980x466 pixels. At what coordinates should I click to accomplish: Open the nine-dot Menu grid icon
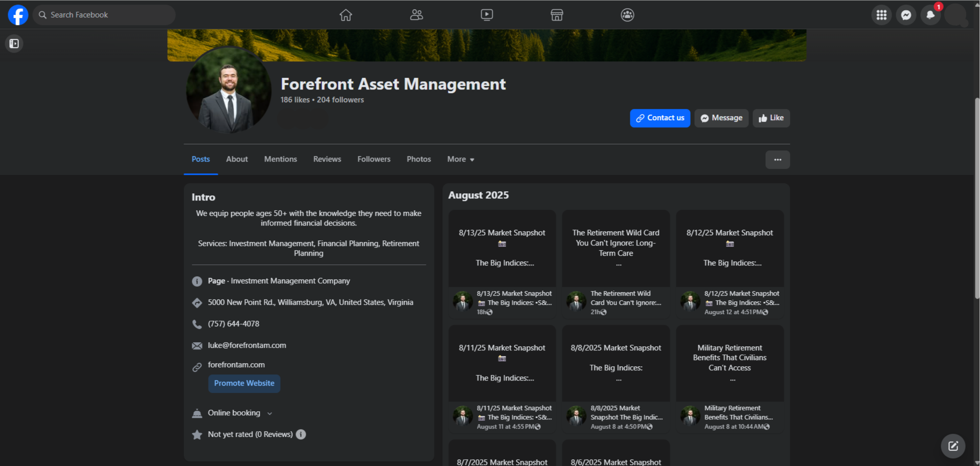pyautogui.click(x=881, y=15)
